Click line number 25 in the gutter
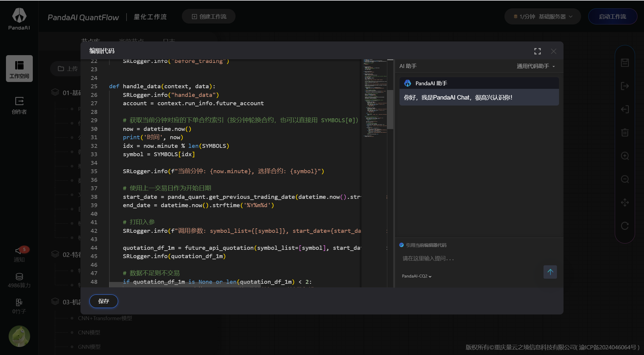The width and height of the screenshot is (644, 355). (94, 86)
